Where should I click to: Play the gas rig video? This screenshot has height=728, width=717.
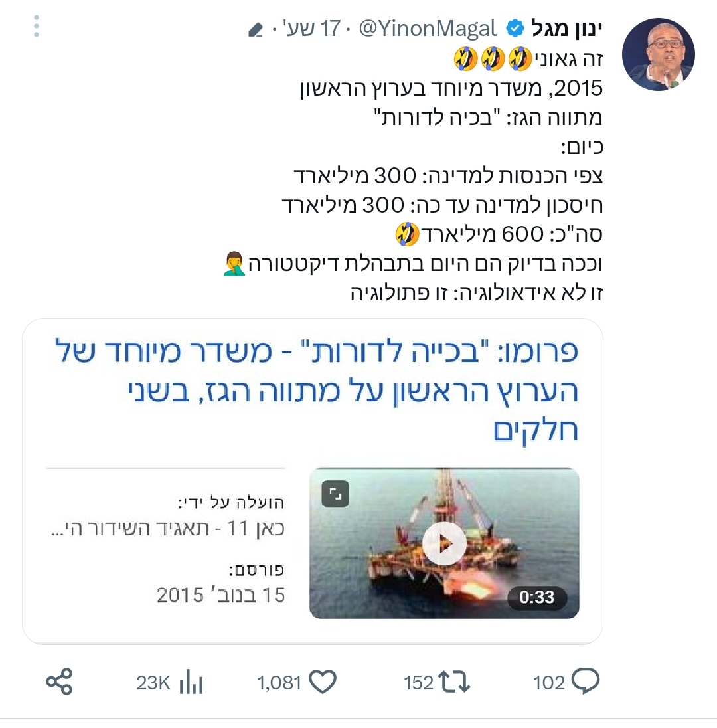pyautogui.click(x=444, y=543)
